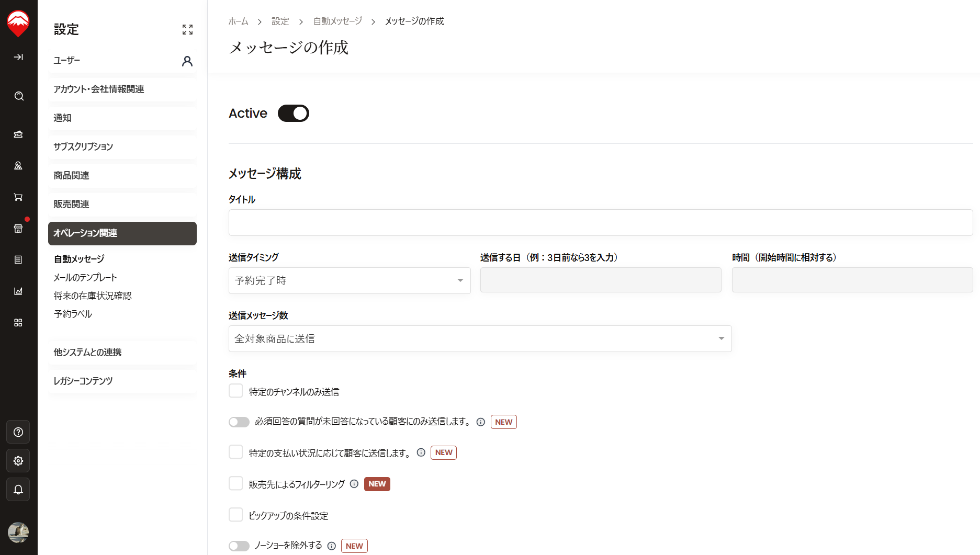Check the ピックアップの条件設定 checkbox
The width and height of the screenshot is (980, 555).
236,515
